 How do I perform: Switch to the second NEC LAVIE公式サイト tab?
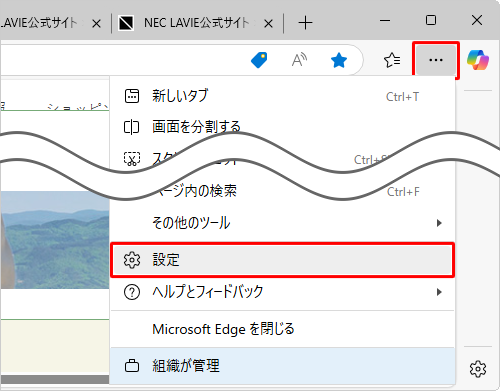point(197,23)
